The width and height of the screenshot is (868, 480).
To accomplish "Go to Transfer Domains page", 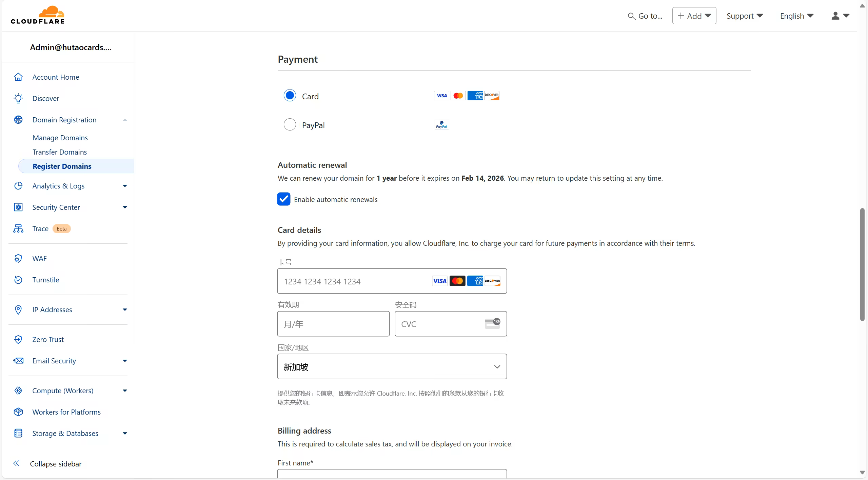I will click(60, 152).
